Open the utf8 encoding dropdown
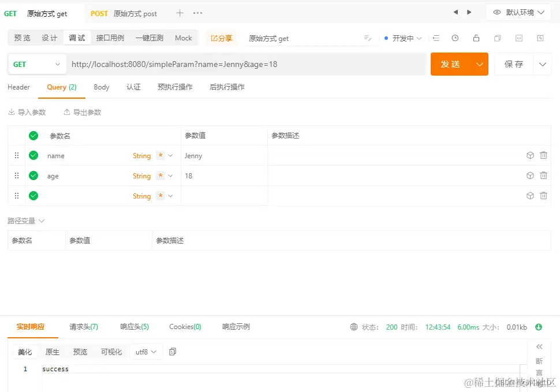This screenshot has width=560, height=392. point(146,352)
